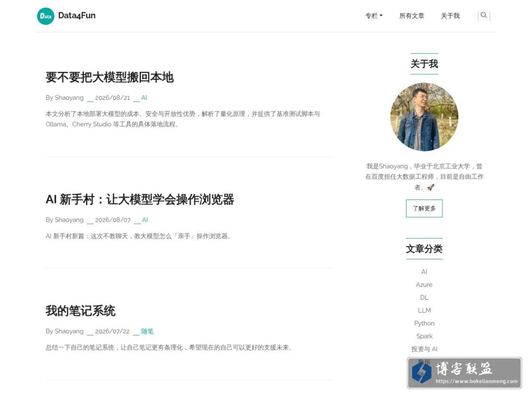Select Spark category

click(424, 336)
